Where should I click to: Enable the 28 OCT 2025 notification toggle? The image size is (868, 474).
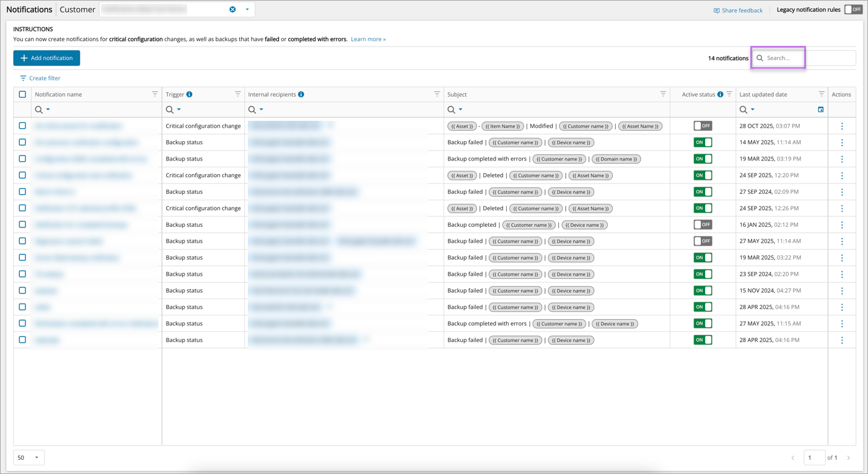(x=703, y=126)
